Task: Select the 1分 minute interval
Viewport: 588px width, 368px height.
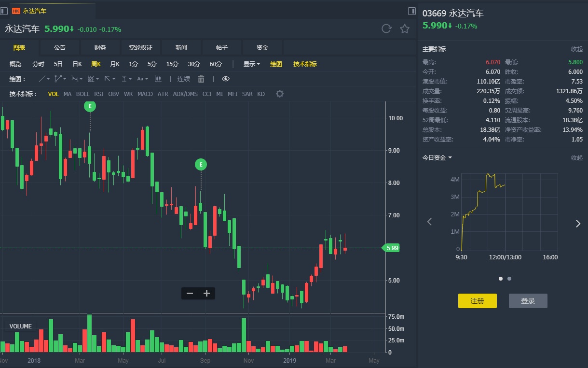Action: (x=133, y=64)
